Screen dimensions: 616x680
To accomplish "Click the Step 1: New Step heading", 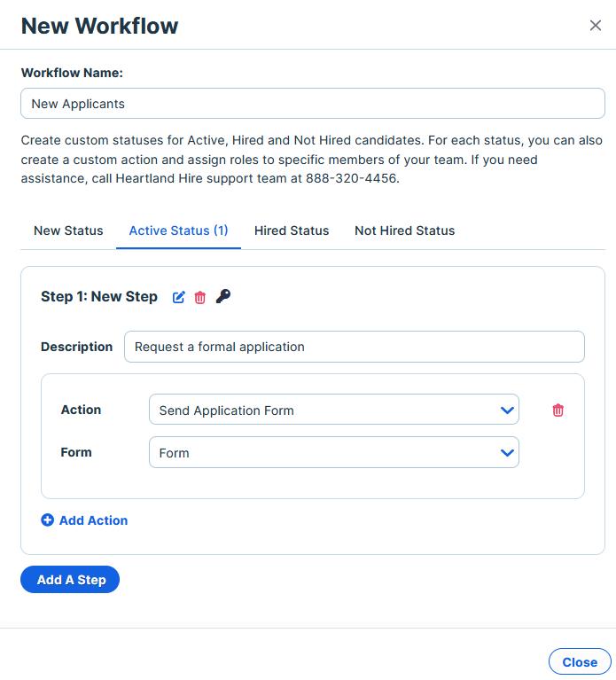I will coord(99,297).
